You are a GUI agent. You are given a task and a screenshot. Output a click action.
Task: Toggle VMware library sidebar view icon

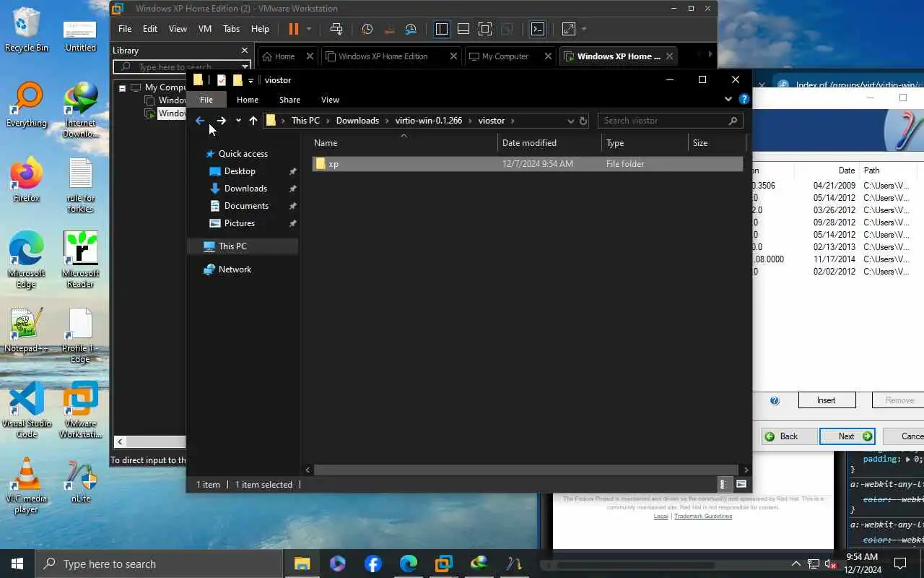[442, 29]
